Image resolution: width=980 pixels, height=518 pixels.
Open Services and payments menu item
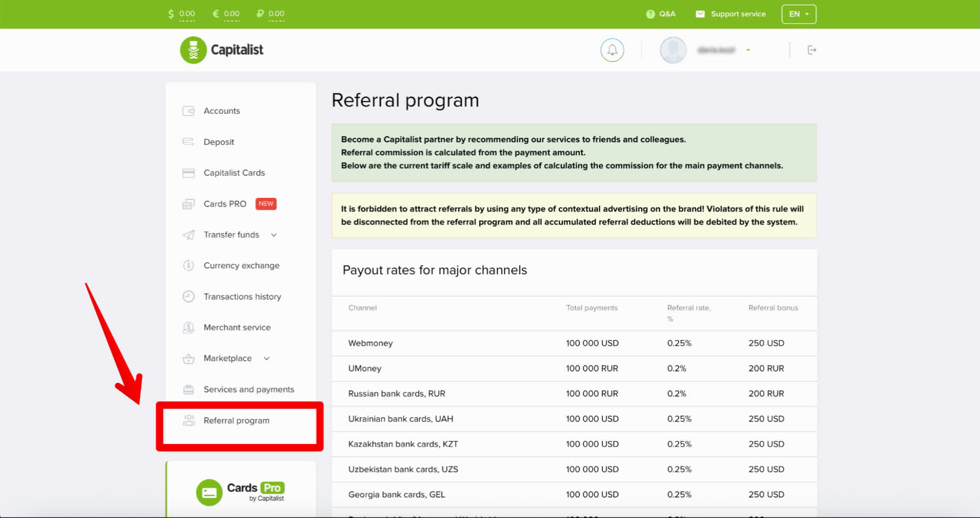248,389
